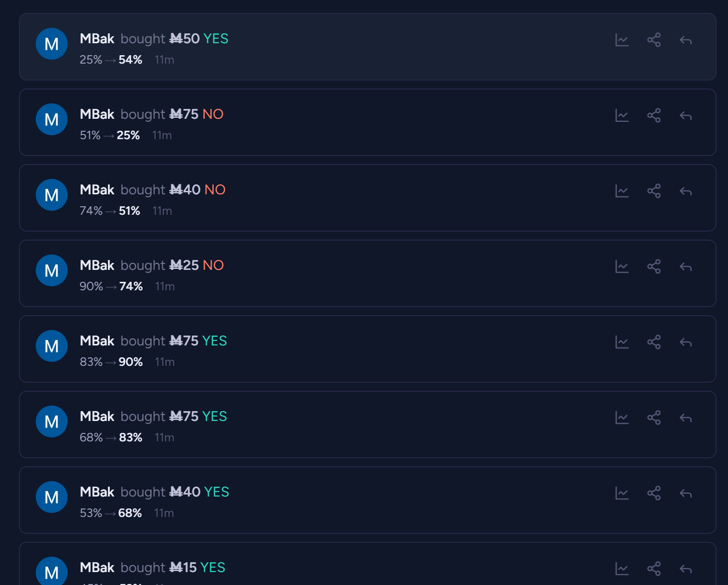The image size is (728, 585).
Task: Click share icon on 51% → 25% bet
Action: click(x=654, y=115)
